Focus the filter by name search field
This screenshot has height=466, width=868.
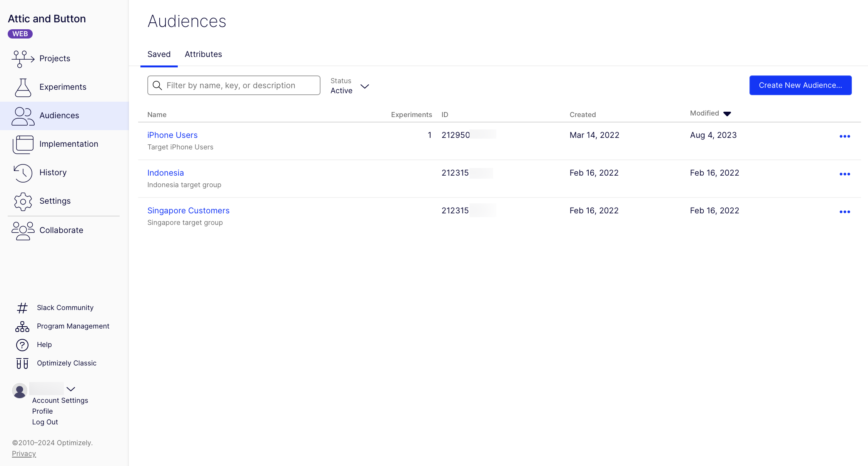(239, 85)
